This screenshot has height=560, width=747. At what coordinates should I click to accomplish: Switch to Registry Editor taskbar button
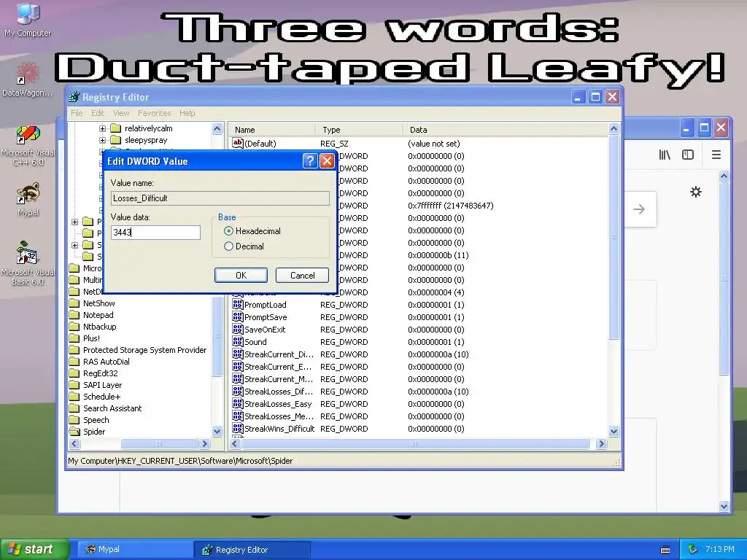pyautogui.click(x=252, y=550)
